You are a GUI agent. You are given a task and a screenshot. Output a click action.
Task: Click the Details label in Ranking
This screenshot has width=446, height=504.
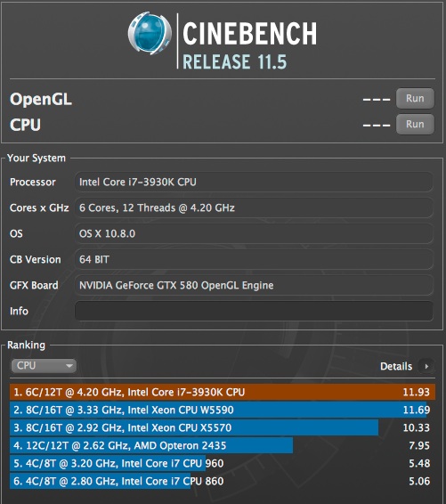coord(396,366)
